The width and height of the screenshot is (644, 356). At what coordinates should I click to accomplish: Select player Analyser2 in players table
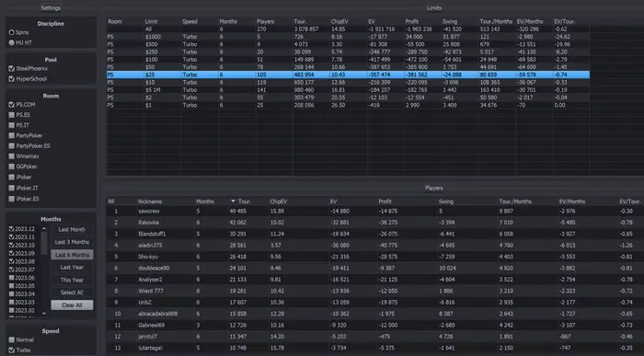coord(375,280)
